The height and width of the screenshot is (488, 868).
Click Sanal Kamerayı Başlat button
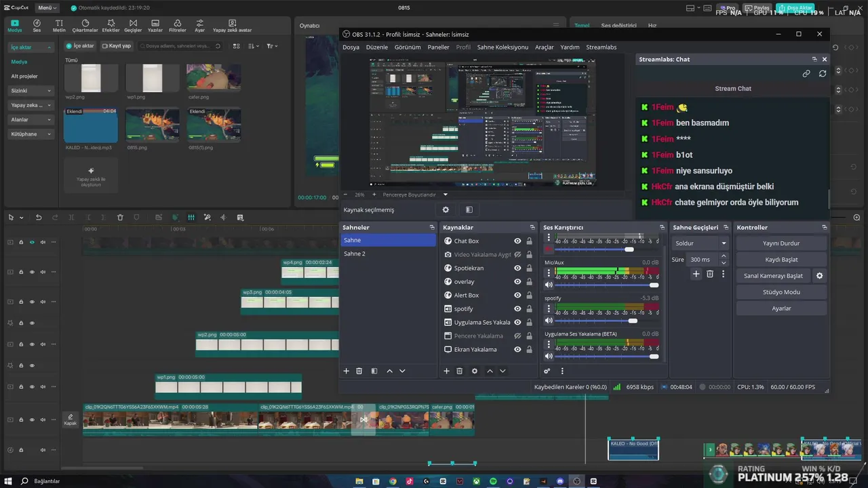(773, 276)
